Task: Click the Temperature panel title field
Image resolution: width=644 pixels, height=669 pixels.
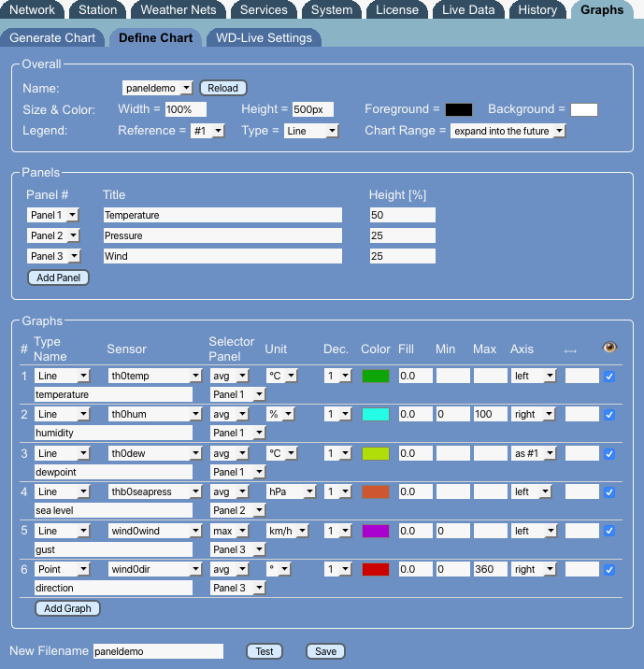Action: (222, 215)
